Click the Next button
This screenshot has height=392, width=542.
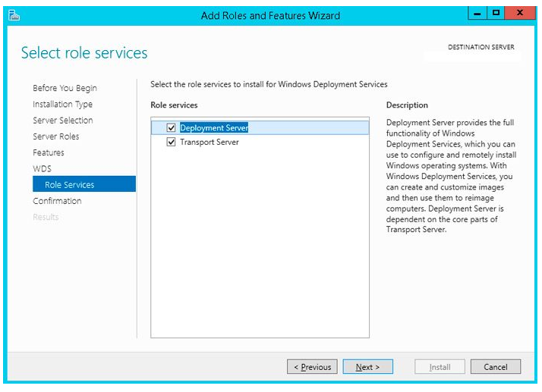coord(367,367)
